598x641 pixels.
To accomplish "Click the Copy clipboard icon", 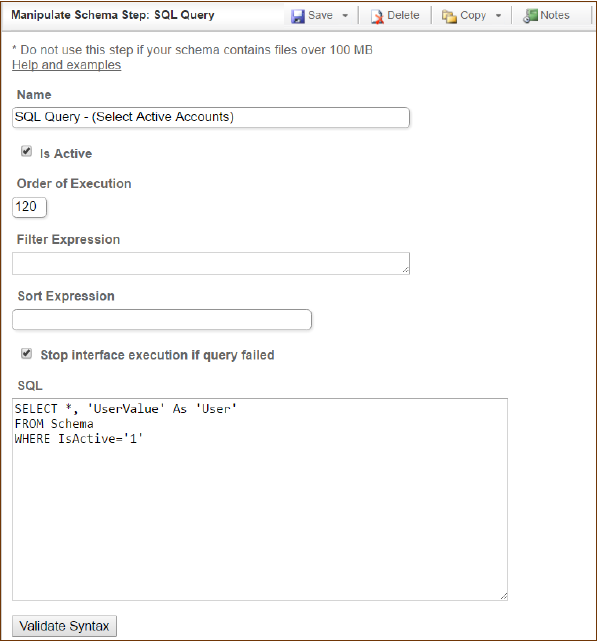I will [449, 16].
